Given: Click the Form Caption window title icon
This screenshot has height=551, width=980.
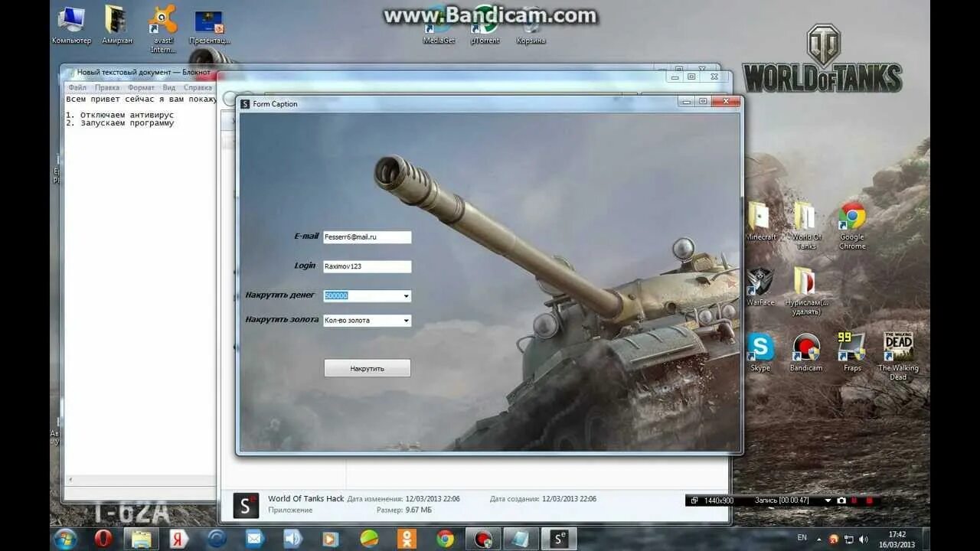Looking at the screenshot, I should click(245, 104).
